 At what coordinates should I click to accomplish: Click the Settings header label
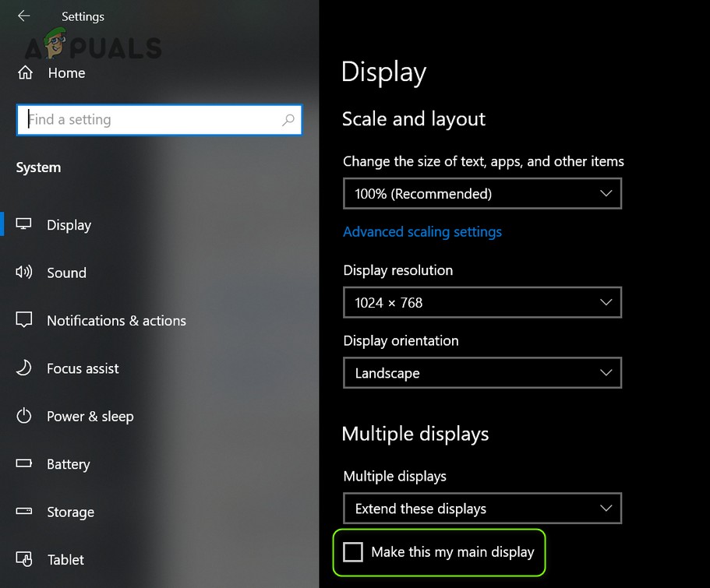(x=83, y=16)
